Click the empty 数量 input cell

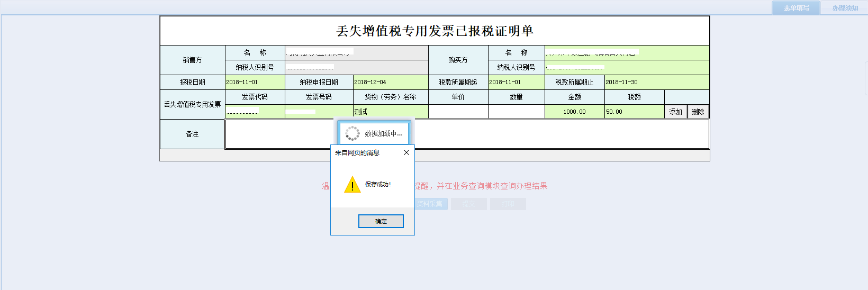tap(516, 112)
